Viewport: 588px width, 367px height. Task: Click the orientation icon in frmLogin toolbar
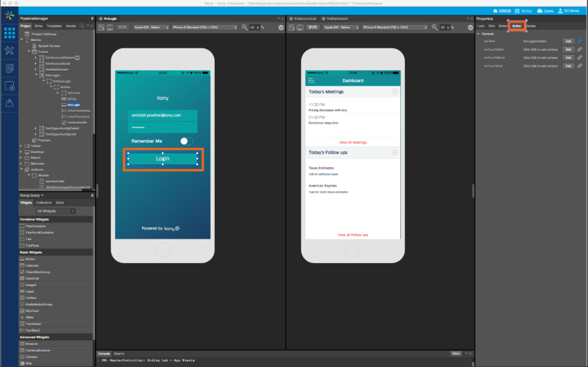(110, 27)
